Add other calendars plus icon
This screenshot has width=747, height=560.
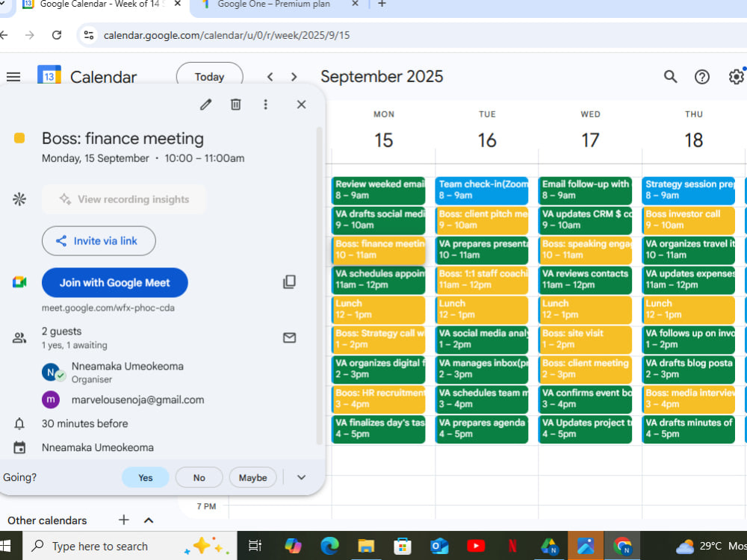(x=124, y=520)
